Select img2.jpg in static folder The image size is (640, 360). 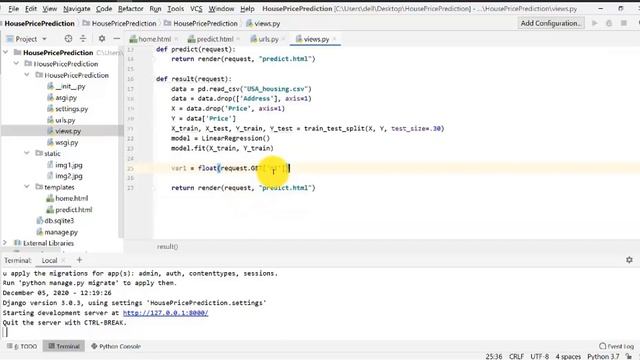64,176
